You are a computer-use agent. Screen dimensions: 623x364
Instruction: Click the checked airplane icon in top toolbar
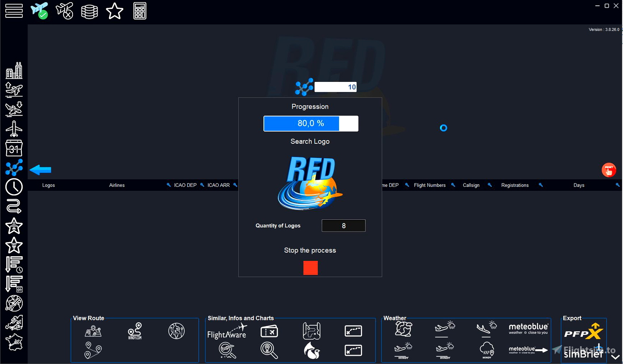[39, 11]
